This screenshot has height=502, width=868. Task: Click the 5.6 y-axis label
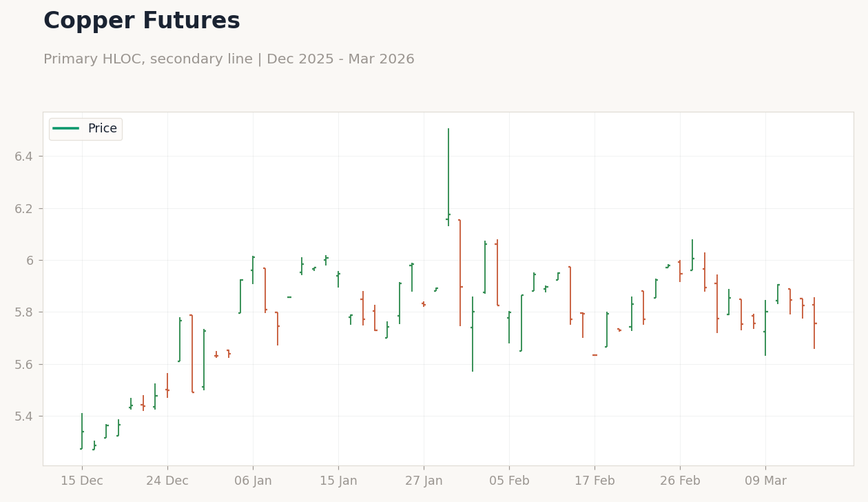pyautogui.click(x=24, y=364)
